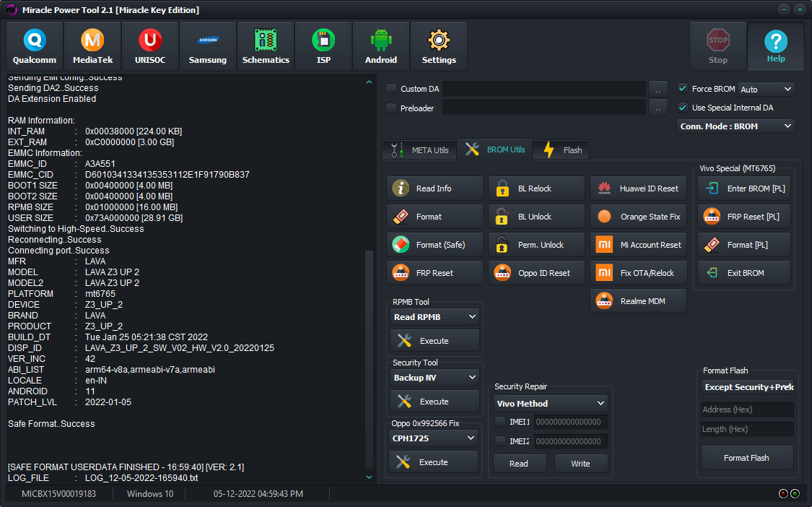The width and height of the screenshot is (812, 507).
Task: Open Except Security+Preloader format dropdown
Action: (747, 386)
